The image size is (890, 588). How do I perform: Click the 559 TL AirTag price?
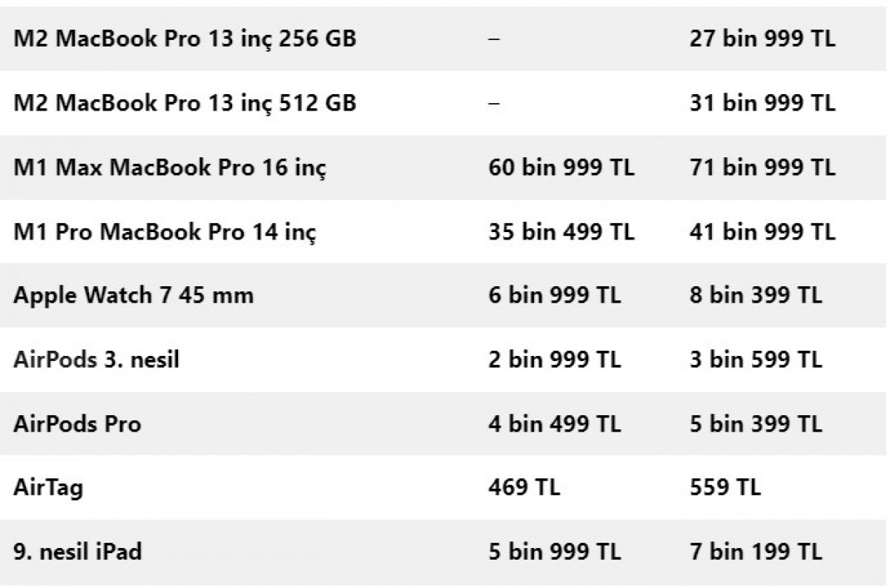pyautogui.click(x=725, y=487)
